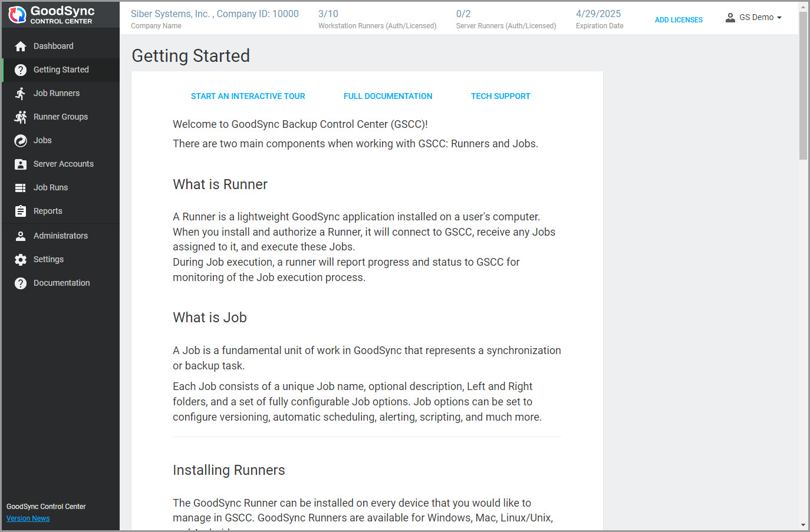This screenshot has height=532, width=810.
Task: Click the Reports clipboard icon
Action: pyautogui.click(x=21, y=212)
